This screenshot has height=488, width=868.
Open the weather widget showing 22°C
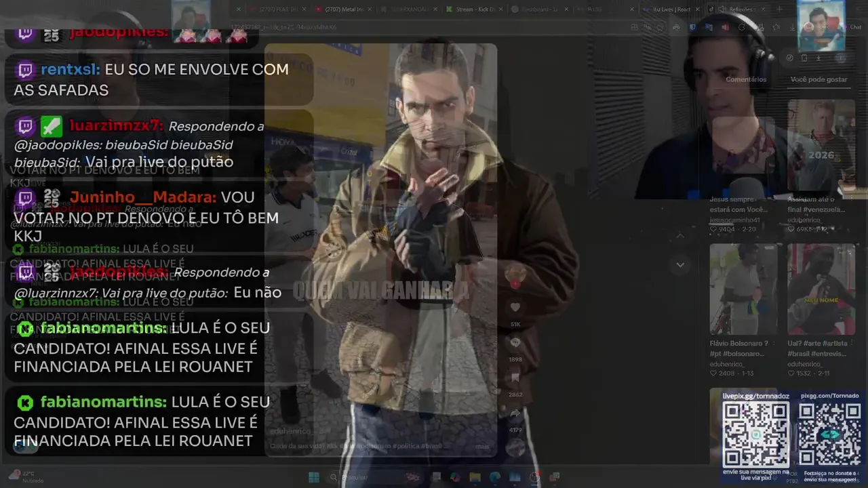coord(27,476)
